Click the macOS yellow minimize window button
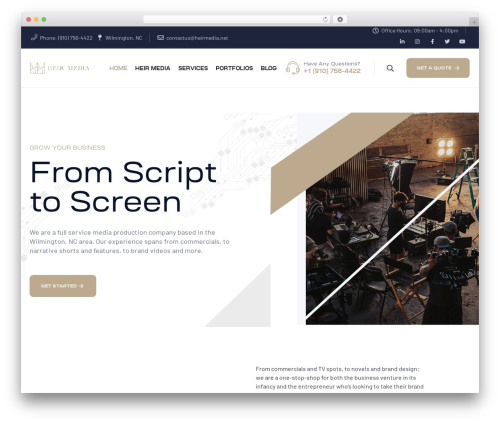This screenshot has height=423, width=500. [36, 19]
